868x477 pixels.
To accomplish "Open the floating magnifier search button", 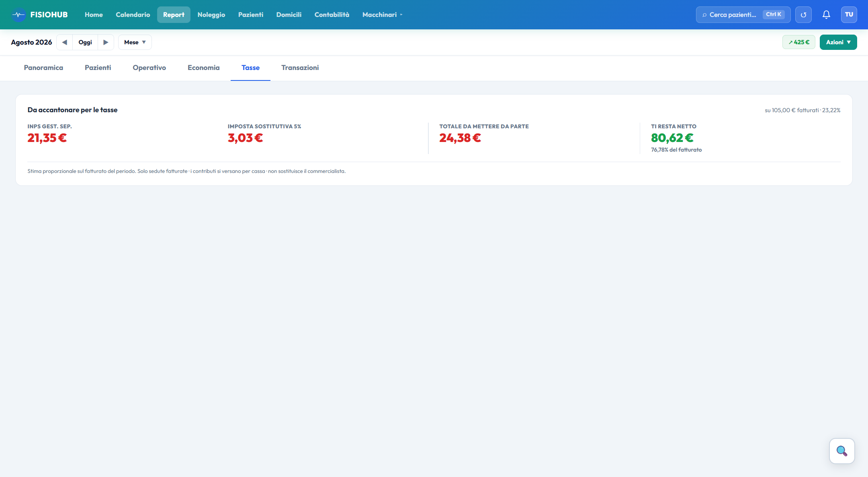I will tap(842, 451).
